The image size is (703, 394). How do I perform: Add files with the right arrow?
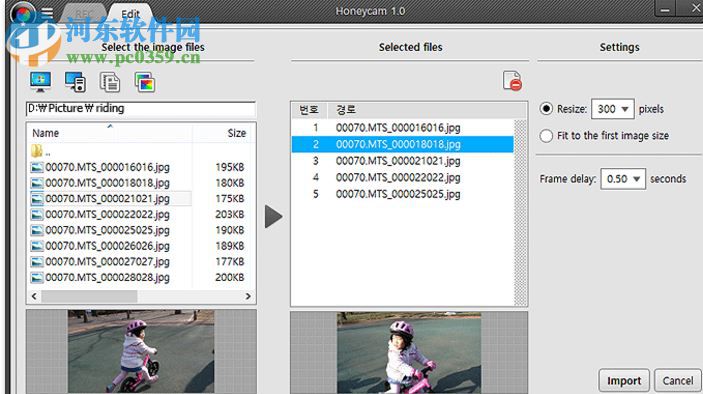coord(273,216)
